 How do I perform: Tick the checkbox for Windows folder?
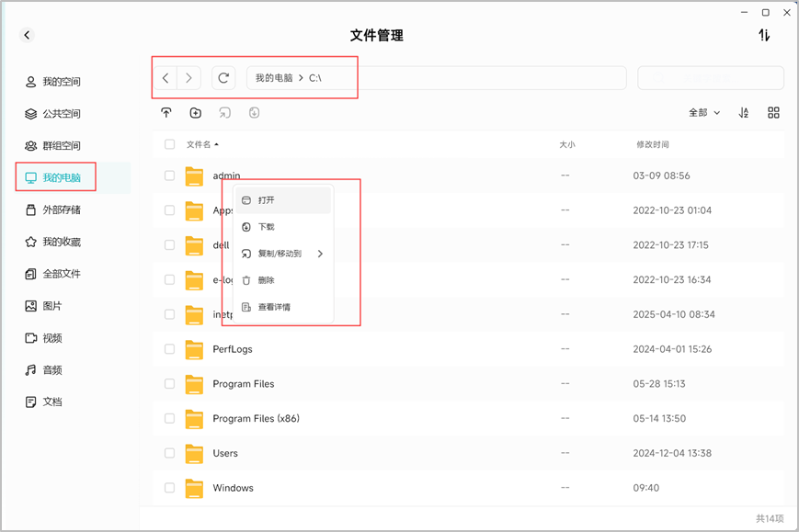pyautogui.click(x=170, y=488)
